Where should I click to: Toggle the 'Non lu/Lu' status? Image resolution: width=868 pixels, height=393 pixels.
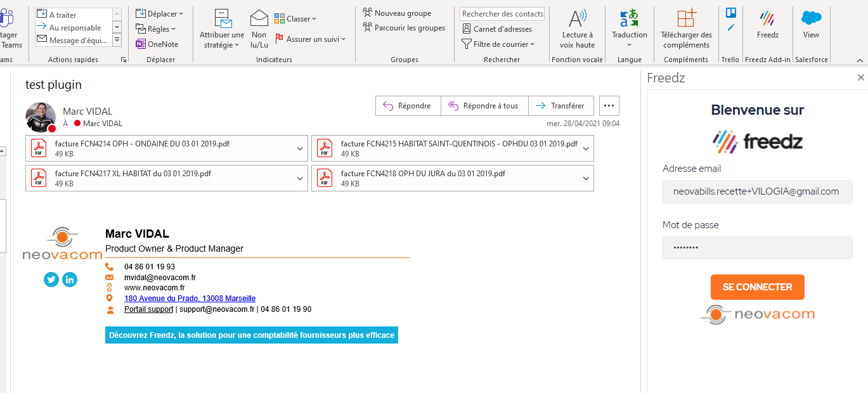[259, 29]
